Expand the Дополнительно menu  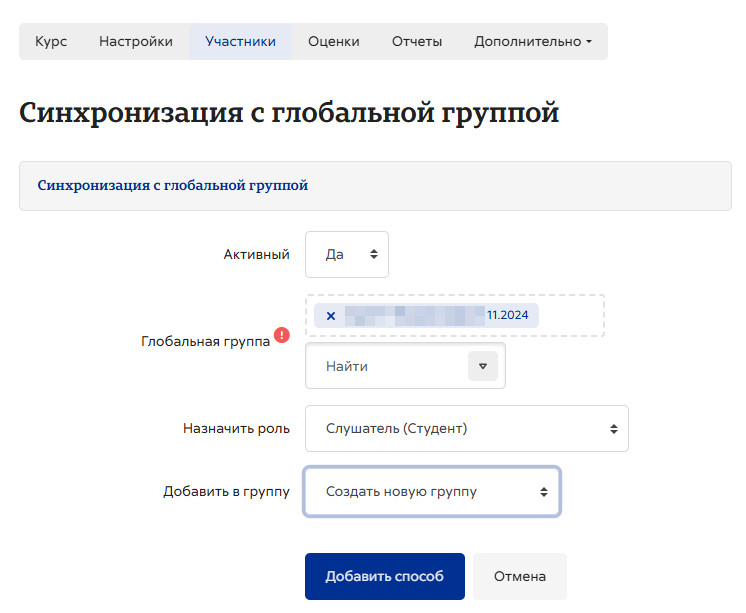point(533,41)
